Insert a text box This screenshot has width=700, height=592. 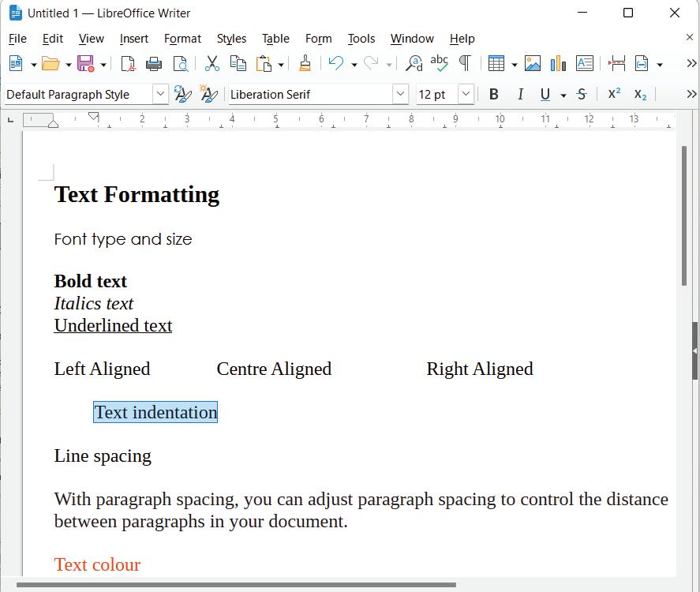584,63
